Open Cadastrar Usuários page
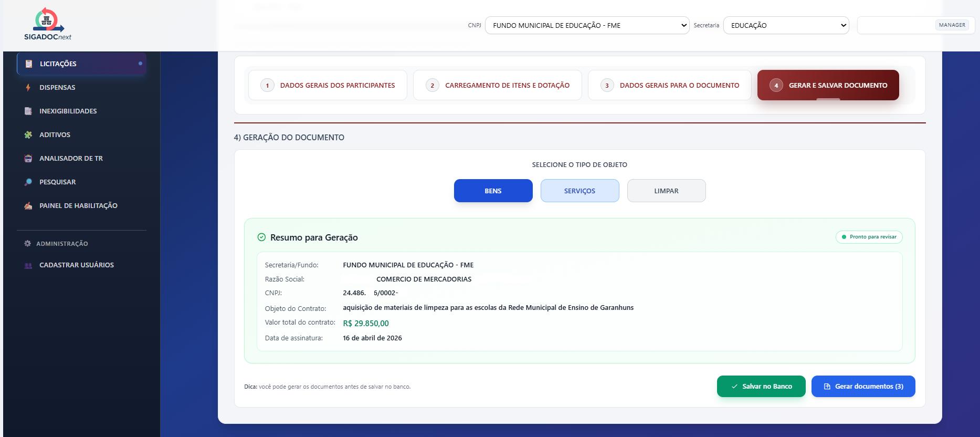The height and width of the screenshot is (437, 980). coord(81,265)
